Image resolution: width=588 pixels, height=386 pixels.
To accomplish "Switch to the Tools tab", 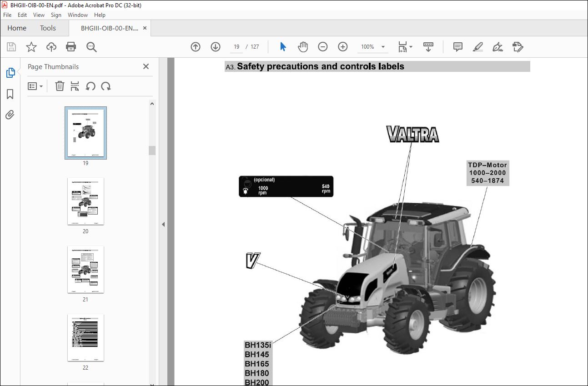I will 48,28.
